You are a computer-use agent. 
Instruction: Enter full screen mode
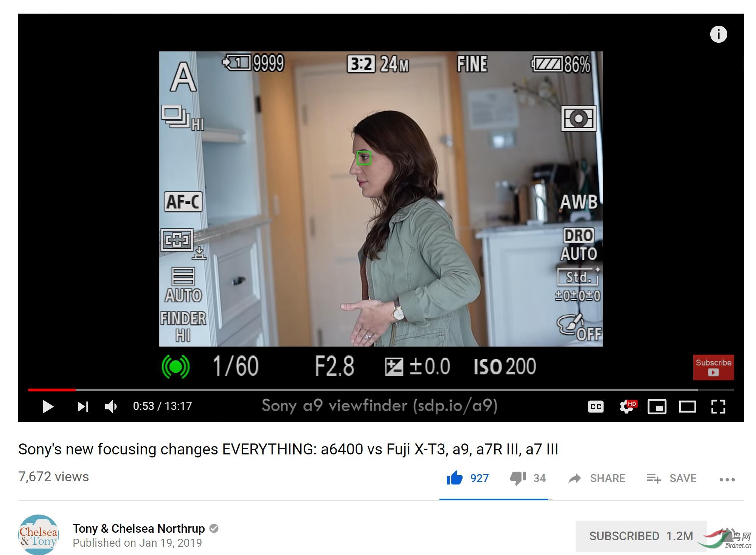(x=718, y=407)
